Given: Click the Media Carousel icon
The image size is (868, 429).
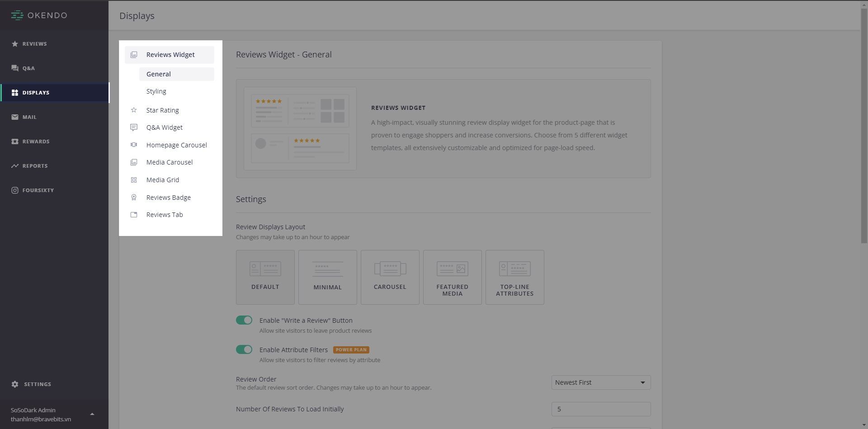Looking at the screenshot, I should pos(134,162).
